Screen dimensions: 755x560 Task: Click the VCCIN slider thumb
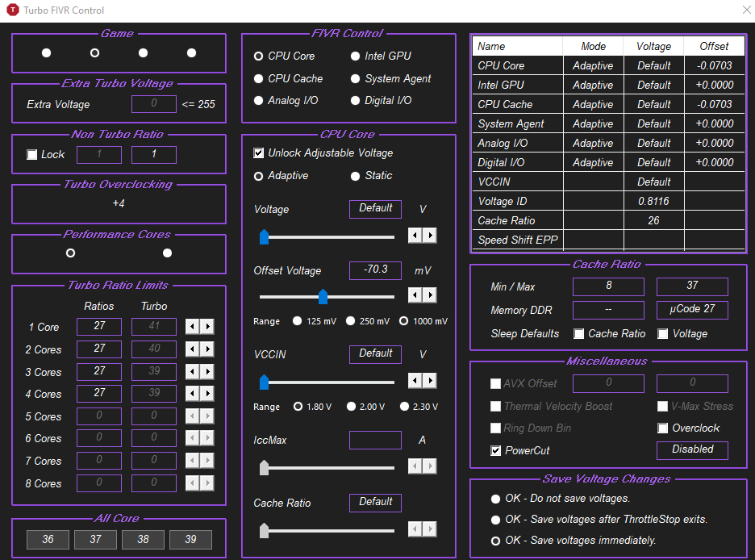[264, 382]
